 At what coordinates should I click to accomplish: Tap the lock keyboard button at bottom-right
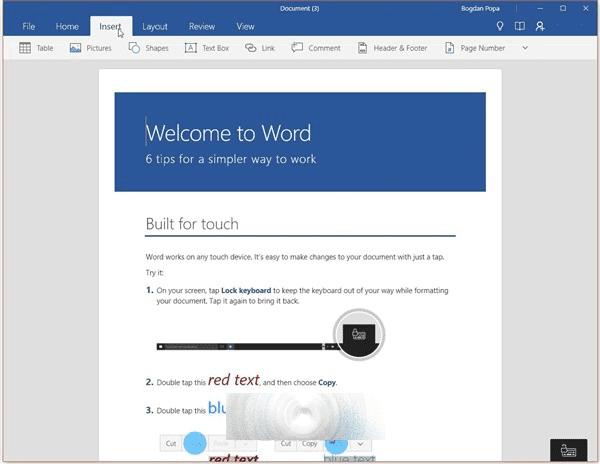569,450
